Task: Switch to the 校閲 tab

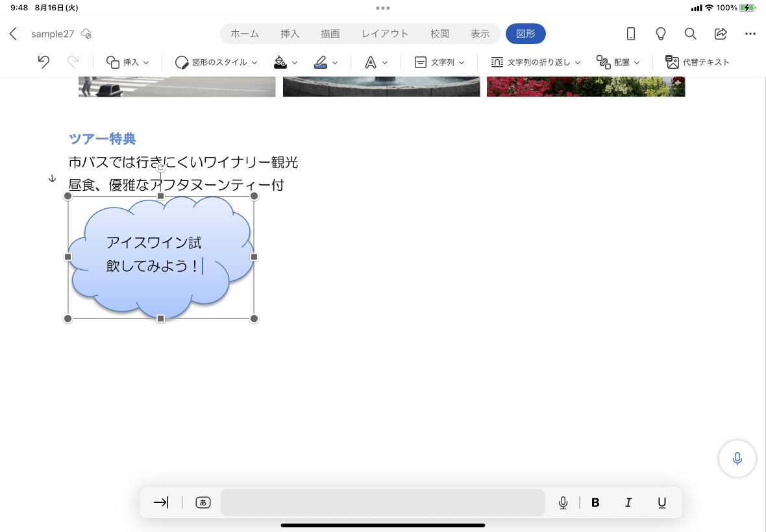Action: [439, 34]
